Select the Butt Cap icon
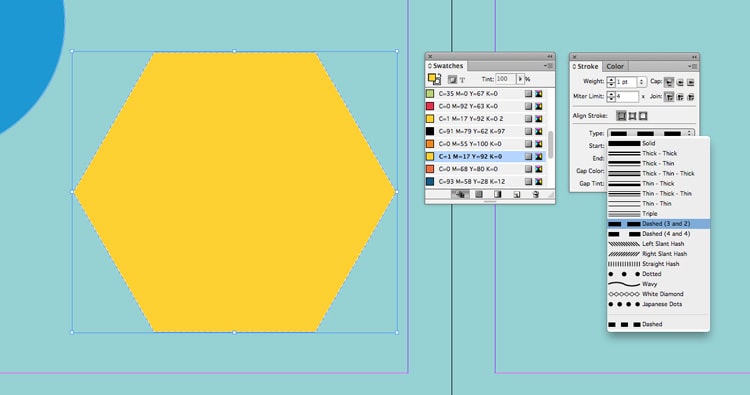750x395 pixels. point(669,82)
